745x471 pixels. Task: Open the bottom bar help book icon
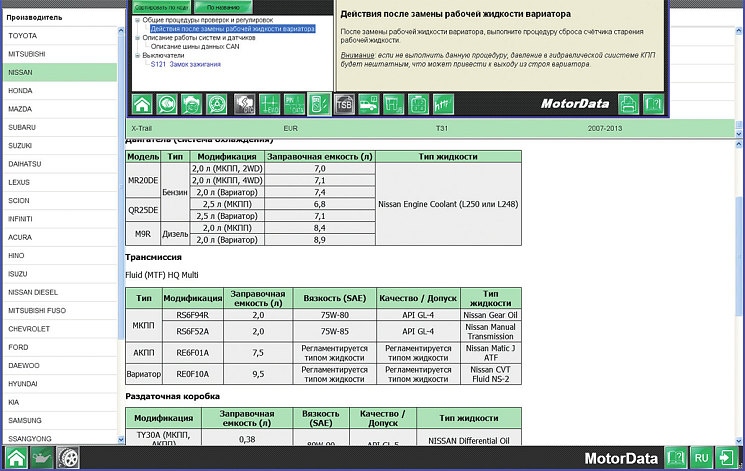[676, 458]
